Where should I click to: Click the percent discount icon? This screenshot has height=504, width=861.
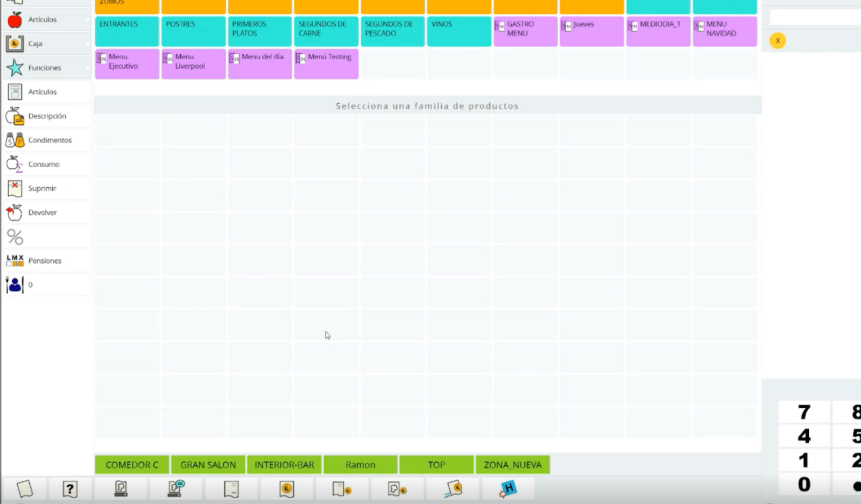pyautogui.click(x=15, y=237)
